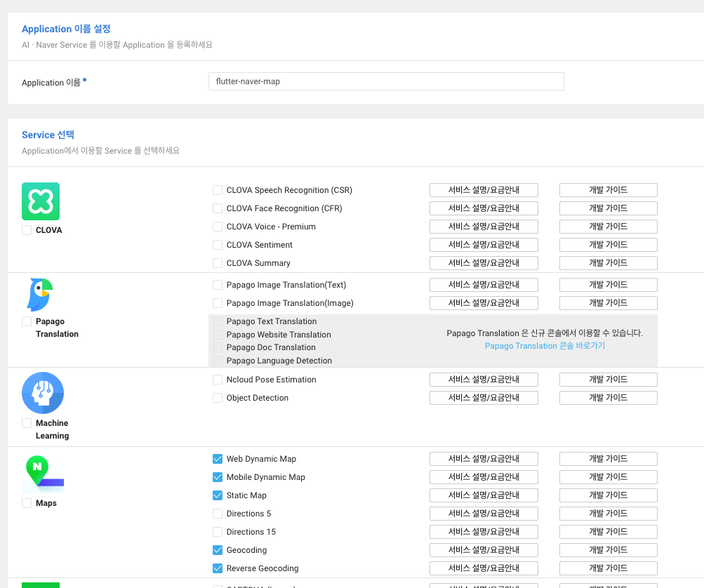Check the CLOVA group checkbox
The width and height of the screenshot is (704, 588).
click(x=27, y=230)
